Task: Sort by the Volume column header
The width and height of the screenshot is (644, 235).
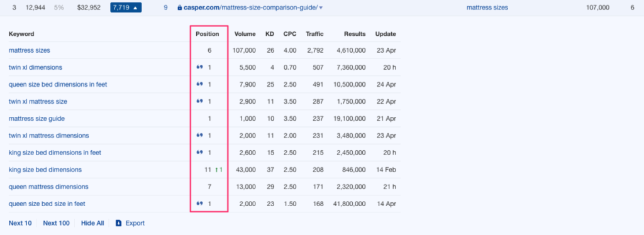Action: pos(245,34)
